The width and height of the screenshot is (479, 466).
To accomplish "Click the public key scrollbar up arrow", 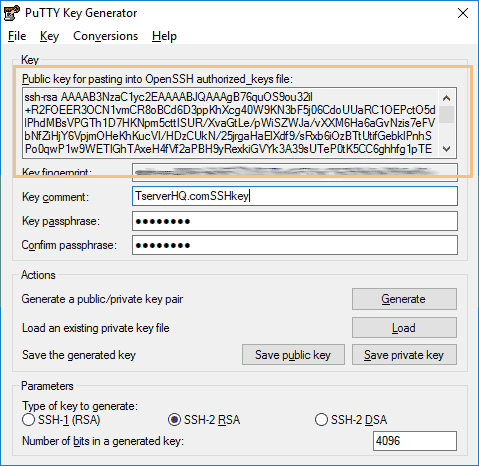I will click(x=447, y=98).
